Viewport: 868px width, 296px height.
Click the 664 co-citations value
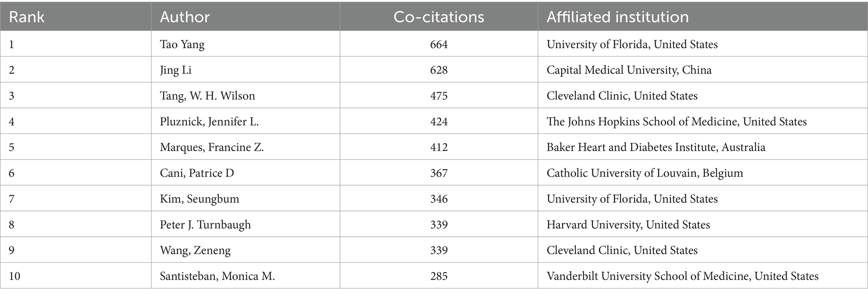tap(439, 44)
